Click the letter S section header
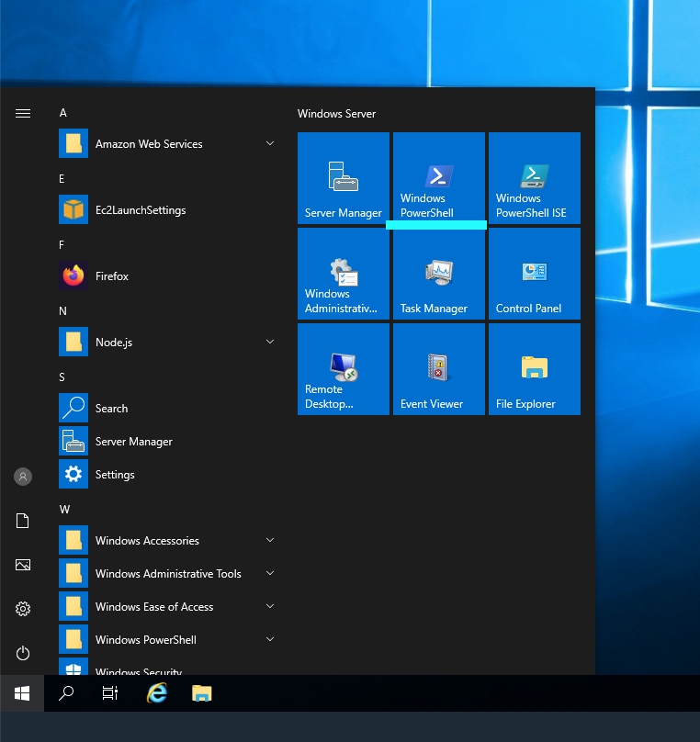 tap(62, 377)
